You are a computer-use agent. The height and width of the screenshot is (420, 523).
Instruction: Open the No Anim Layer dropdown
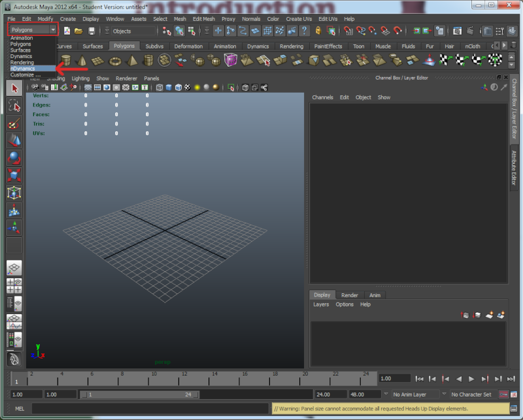pyautogui.click(x=416, y=395)
